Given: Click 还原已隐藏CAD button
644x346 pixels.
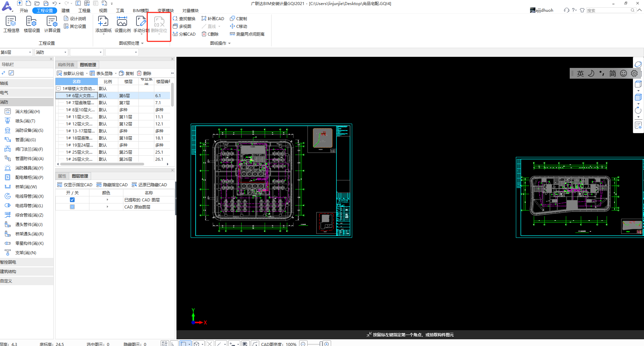Looking at the screenshot, I should coord(149,185).
